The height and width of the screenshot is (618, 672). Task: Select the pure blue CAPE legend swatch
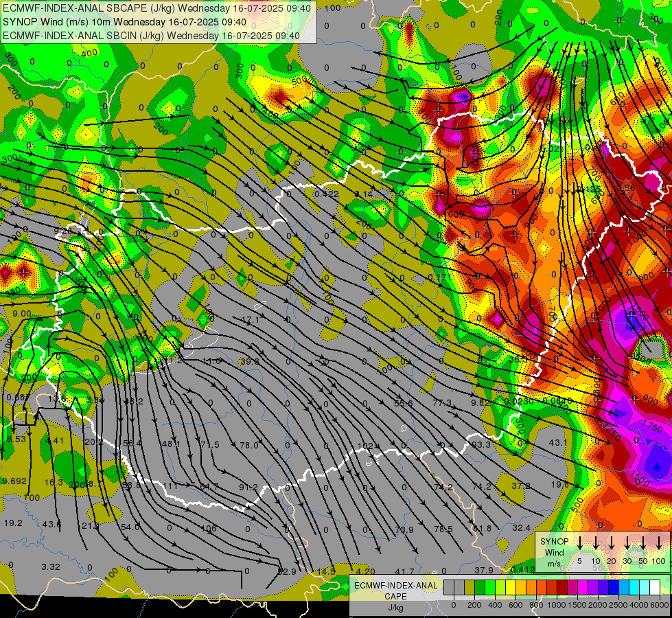(614, 587)
